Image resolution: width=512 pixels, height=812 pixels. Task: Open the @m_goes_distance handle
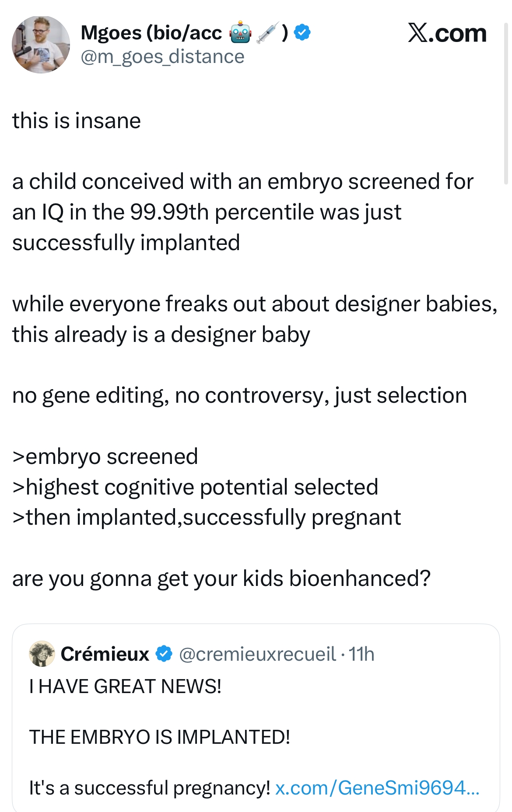click(x=162, y=57)
